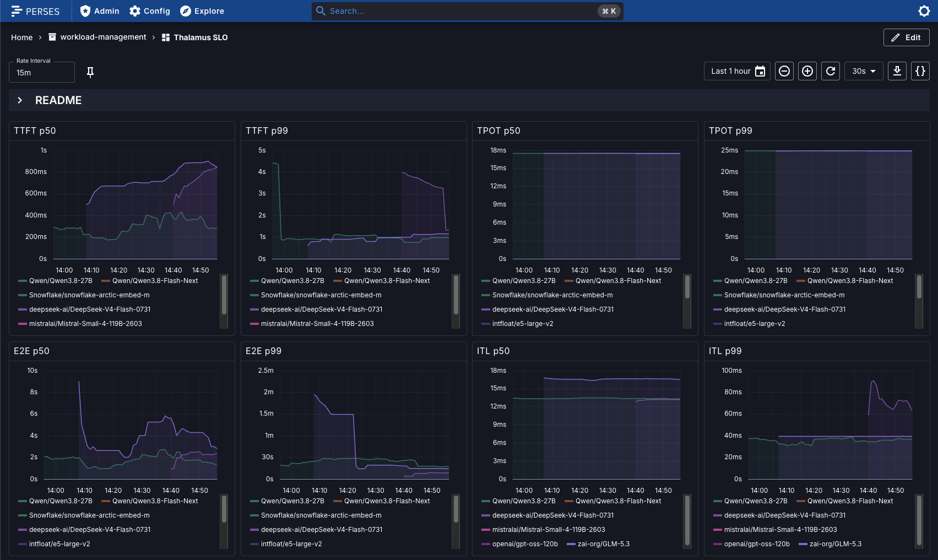Click the E2E p50 panel title
The width and height of the screenshot is (938, 560).
31,351
